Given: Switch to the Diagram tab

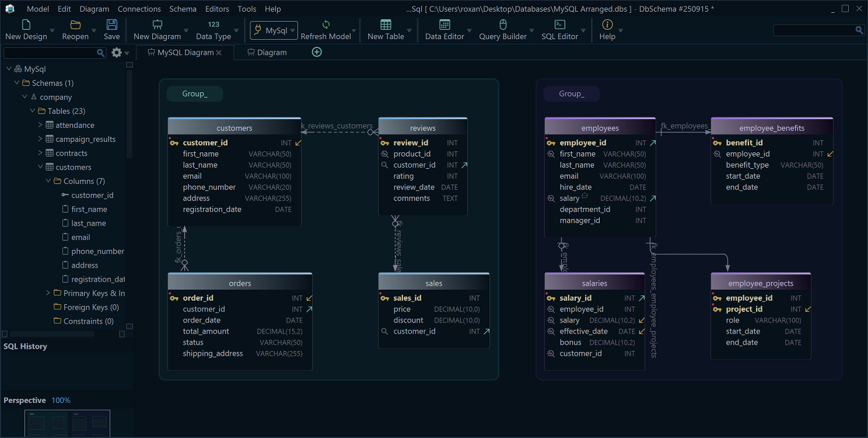Looking at the screenshot, I should click(271, 53).
